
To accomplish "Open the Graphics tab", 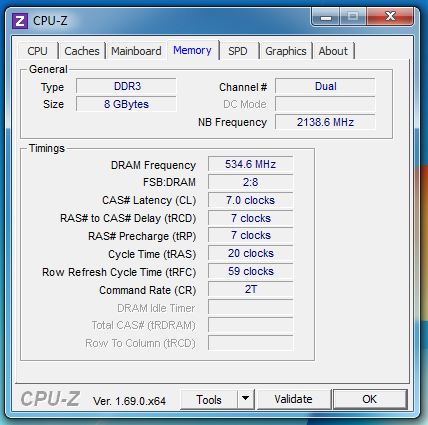I will (x=286, y=51).
